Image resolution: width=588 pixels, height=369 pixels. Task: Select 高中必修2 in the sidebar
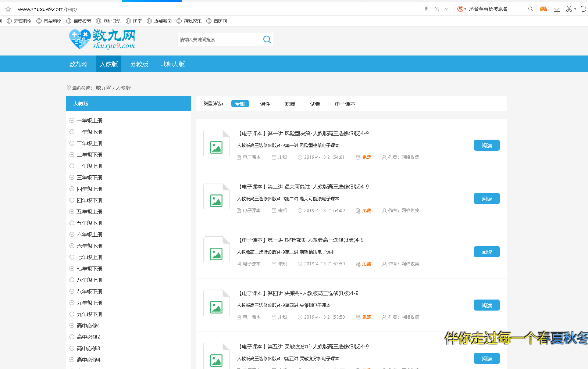pos(88,337)
